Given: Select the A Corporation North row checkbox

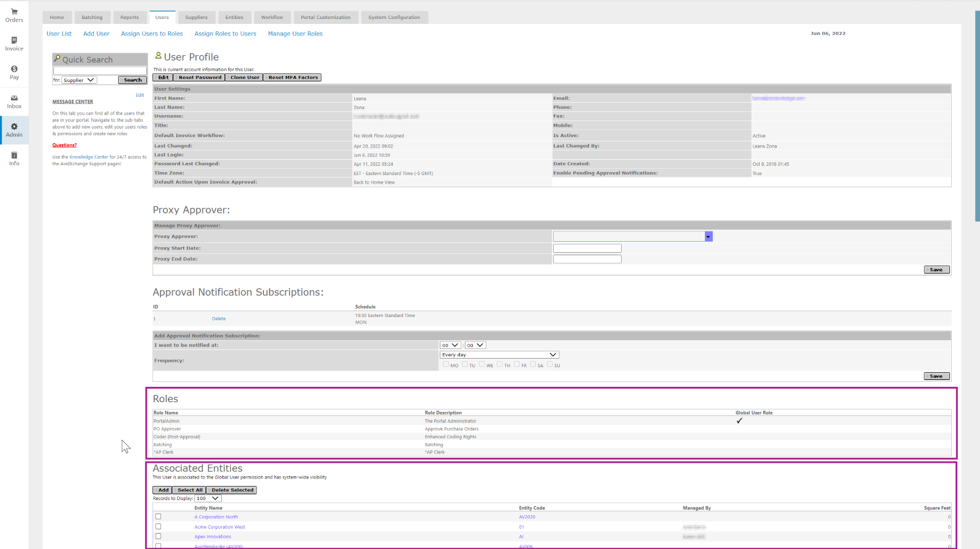Looking at the screenshot, I should click(158, 517).
